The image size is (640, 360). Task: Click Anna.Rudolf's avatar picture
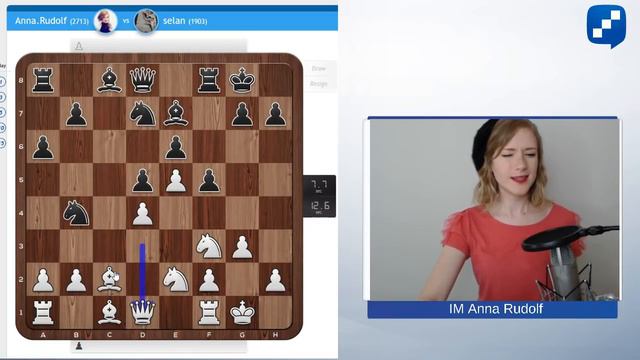[106, 21]
